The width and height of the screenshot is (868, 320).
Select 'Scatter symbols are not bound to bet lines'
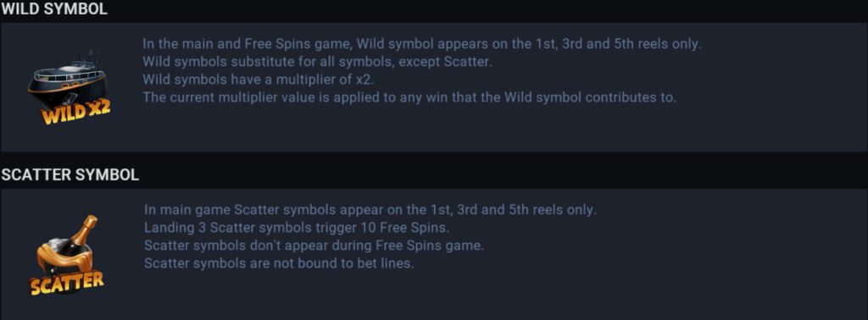279,263
